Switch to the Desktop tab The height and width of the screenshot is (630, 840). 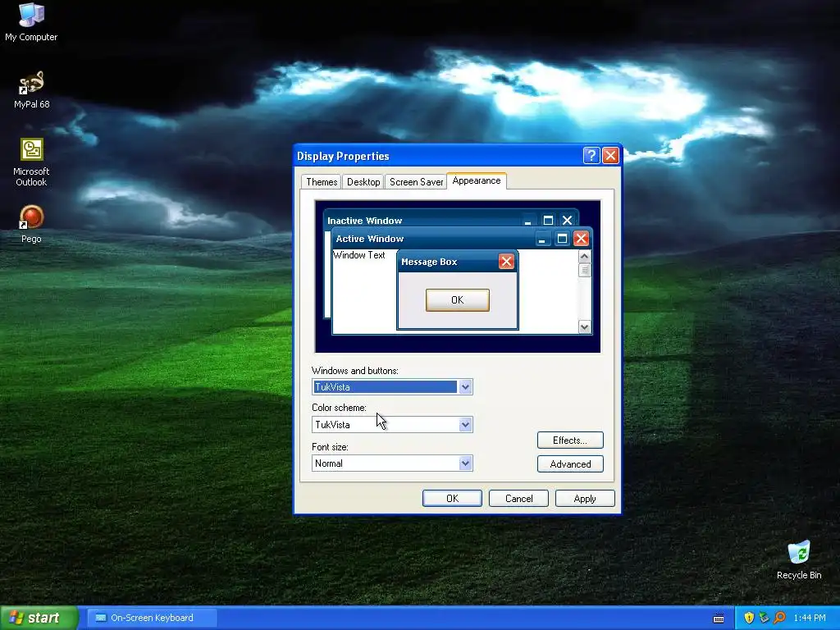(x=363, y=181)
